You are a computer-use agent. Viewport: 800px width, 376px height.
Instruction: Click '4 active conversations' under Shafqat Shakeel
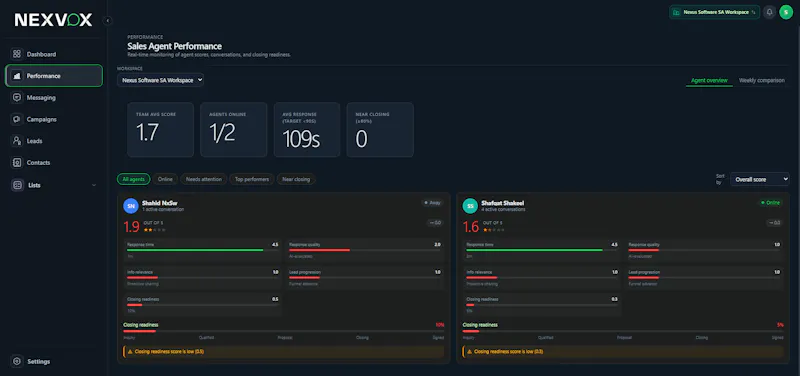tap(503, 209)
